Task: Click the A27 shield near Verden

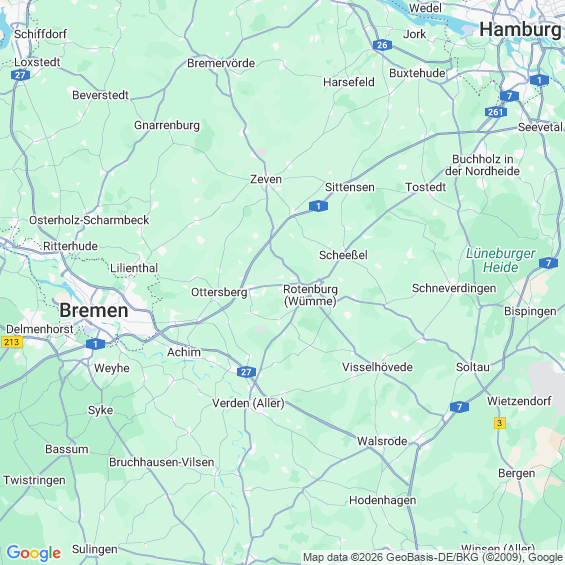Action: click(246, 372)
